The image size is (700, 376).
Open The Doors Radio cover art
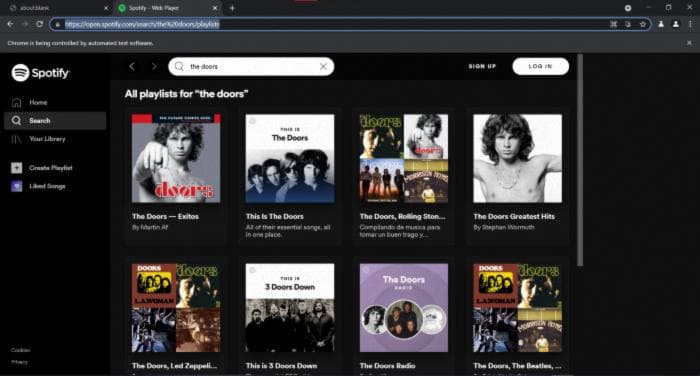pos(404,308)
